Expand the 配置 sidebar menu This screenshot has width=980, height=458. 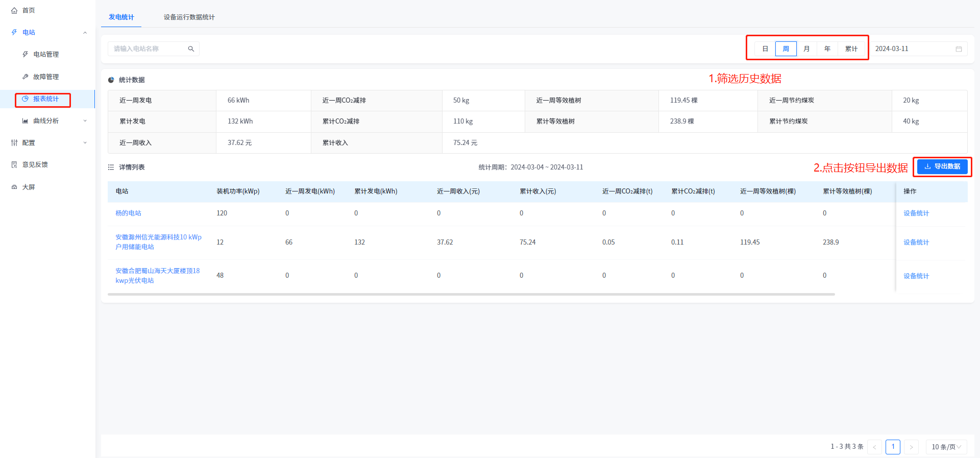pyautogui.click(x=85, y=143)
